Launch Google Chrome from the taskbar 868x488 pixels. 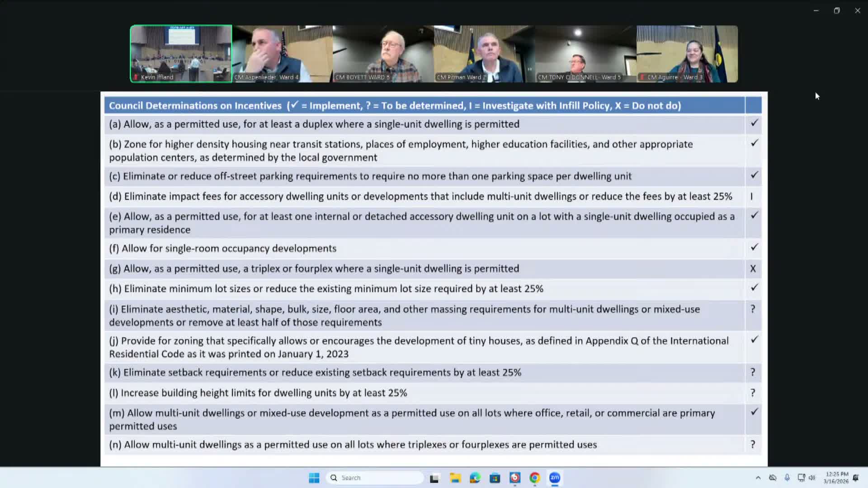point(534,478)
